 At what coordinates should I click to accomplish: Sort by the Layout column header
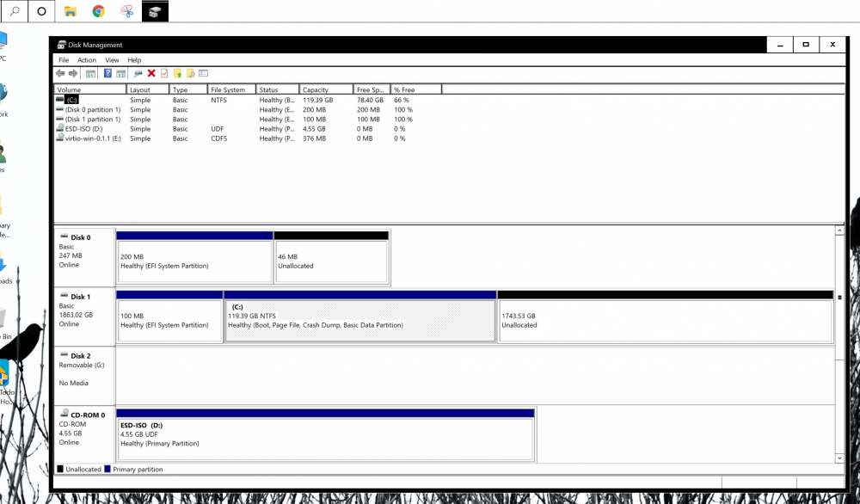[148, 89]
